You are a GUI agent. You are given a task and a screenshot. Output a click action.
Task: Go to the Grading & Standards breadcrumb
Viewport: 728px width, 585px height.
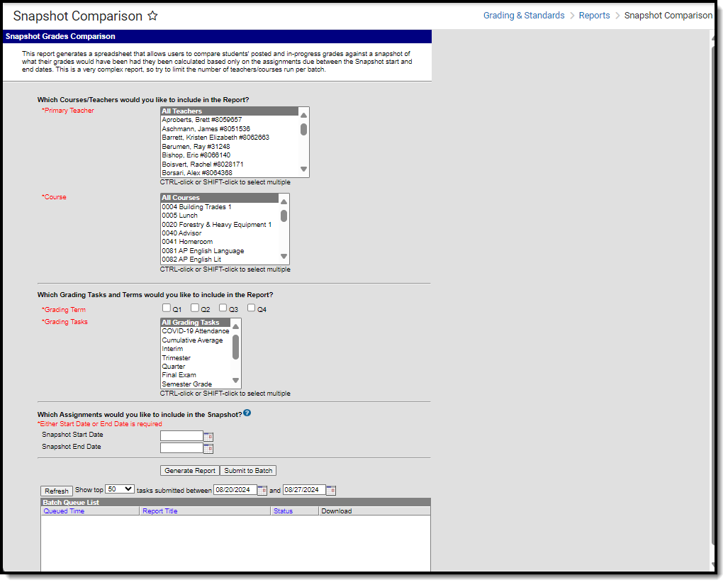[524, 16]
